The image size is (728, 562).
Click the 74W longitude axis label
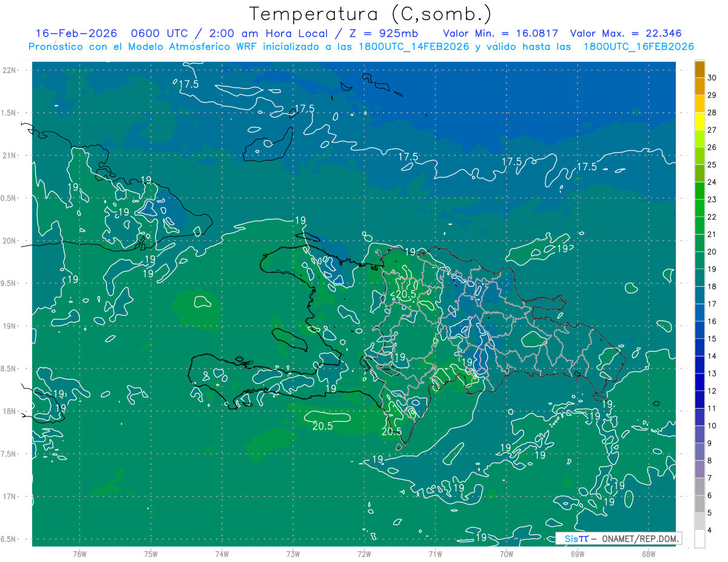coord(222,554)
